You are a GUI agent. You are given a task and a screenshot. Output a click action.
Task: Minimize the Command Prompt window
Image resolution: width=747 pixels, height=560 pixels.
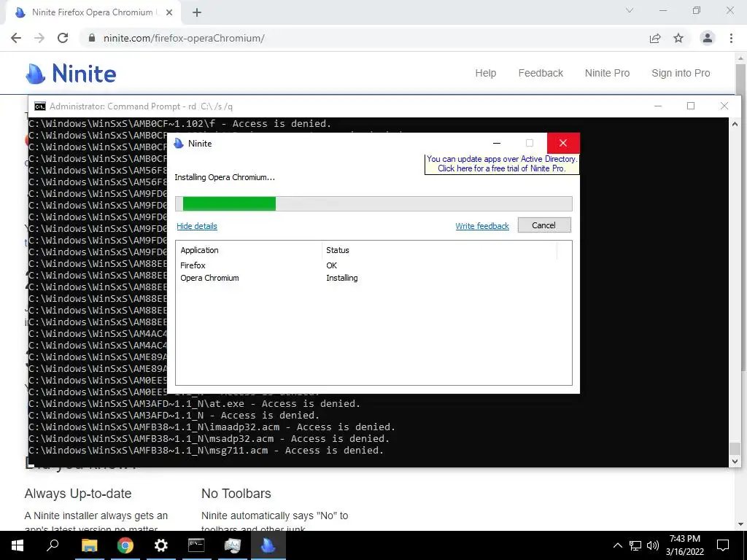(658, 106)
